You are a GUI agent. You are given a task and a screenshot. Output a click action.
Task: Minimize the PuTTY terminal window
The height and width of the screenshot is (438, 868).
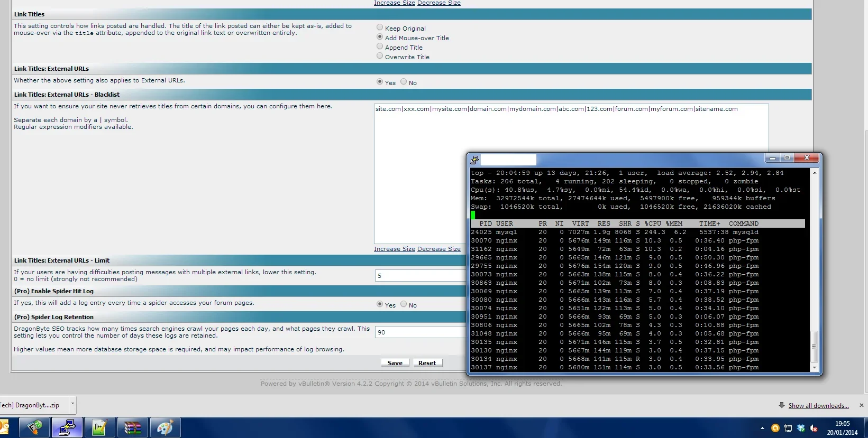pyautogui.click(x=773, y=158)
